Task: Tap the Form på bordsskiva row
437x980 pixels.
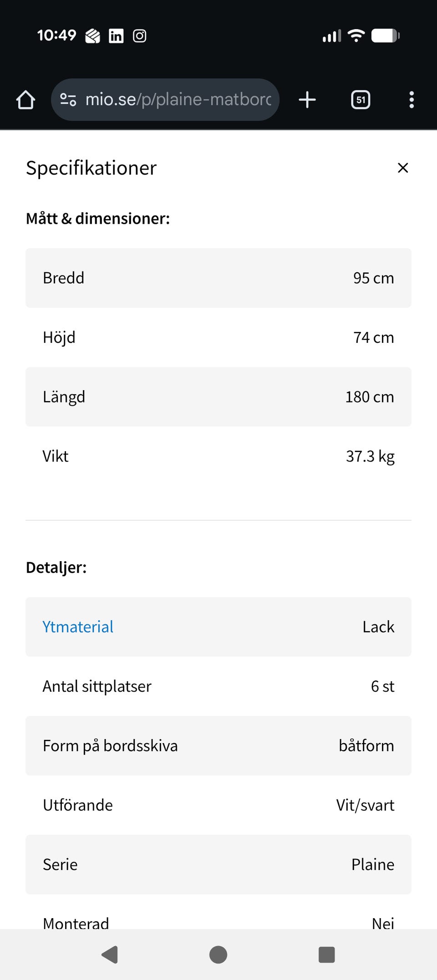Action: 218,746
